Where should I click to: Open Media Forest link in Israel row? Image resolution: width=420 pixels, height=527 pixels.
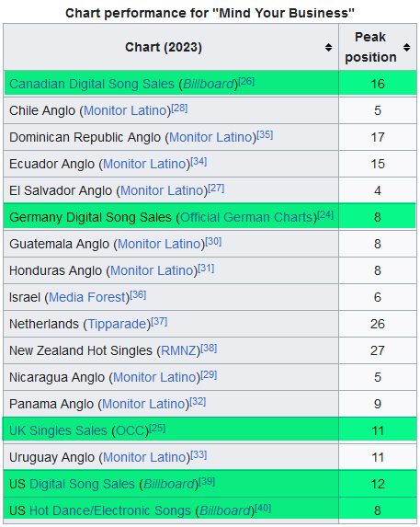click(x=87, y=297)
